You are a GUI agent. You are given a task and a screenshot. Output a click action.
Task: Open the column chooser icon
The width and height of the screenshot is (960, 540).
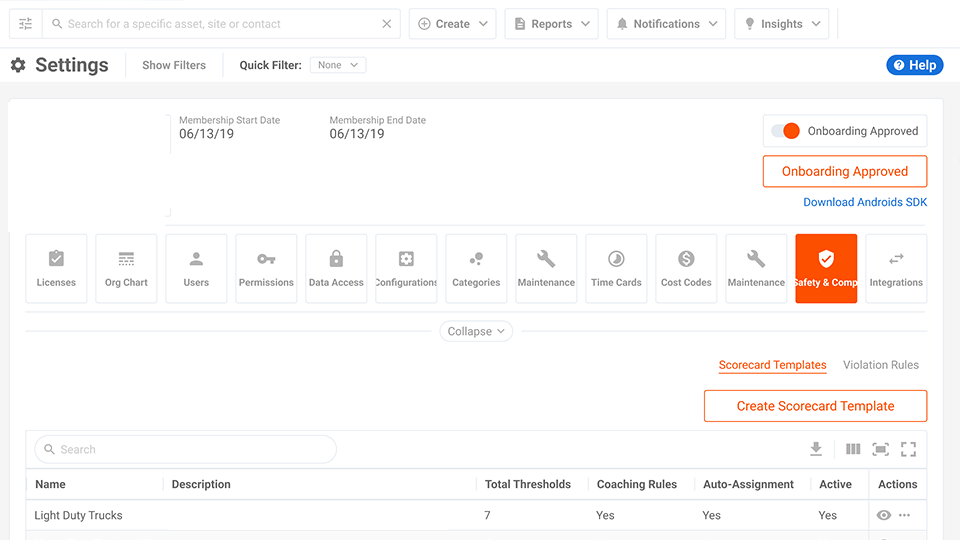click(853, 449)
